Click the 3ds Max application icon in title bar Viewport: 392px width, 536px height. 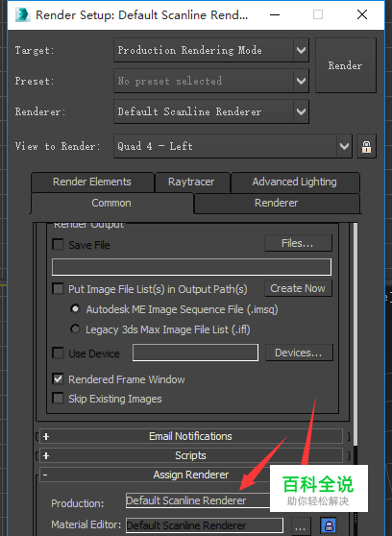[x=22, y=15]
